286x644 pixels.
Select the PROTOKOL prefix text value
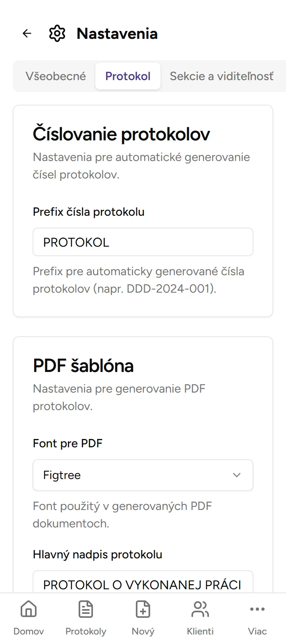76,242
